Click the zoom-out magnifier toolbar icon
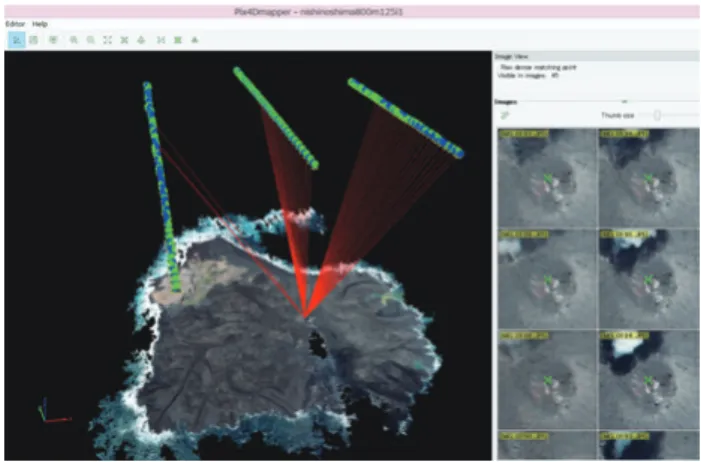This screenshot has height=462, width=701. 91,40
